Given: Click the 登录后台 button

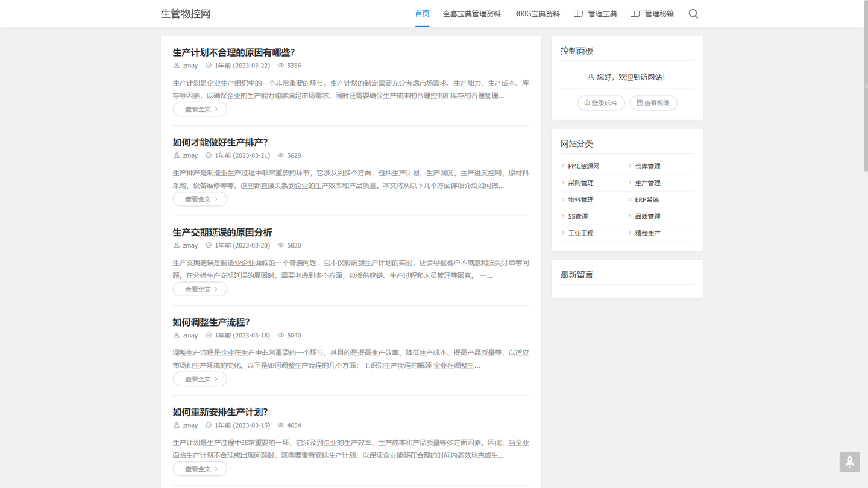Looking at the screenshot, I should point(601,103).
